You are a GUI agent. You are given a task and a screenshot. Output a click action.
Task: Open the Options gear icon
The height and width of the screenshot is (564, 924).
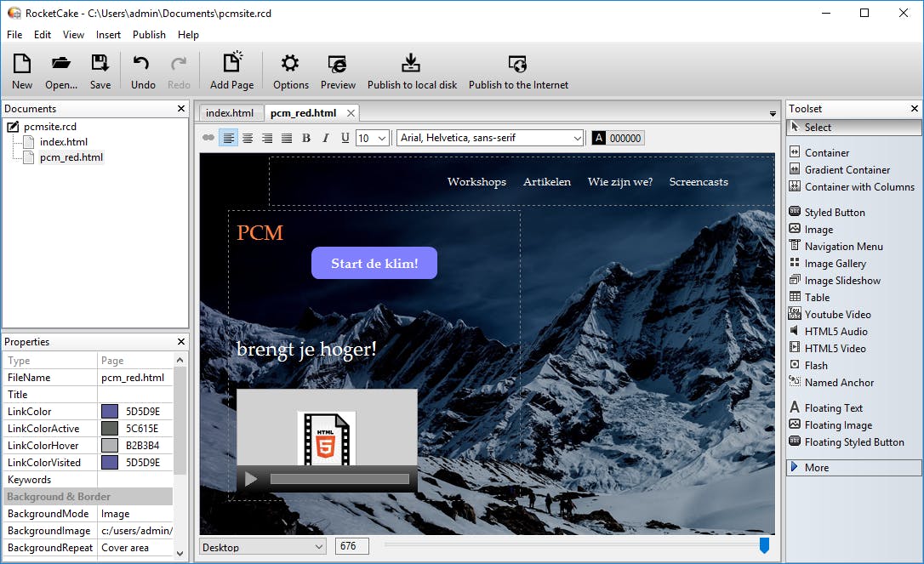(x=290, y=65)
